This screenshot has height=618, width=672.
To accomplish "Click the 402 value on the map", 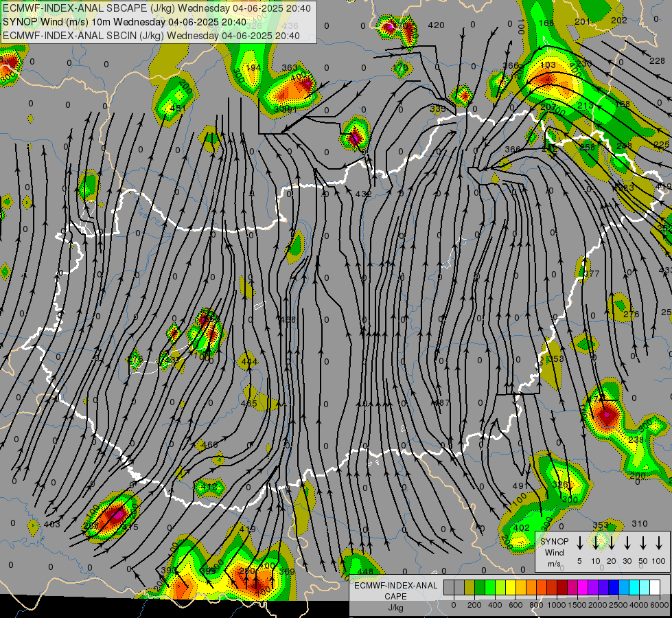I will coord(522,528).
